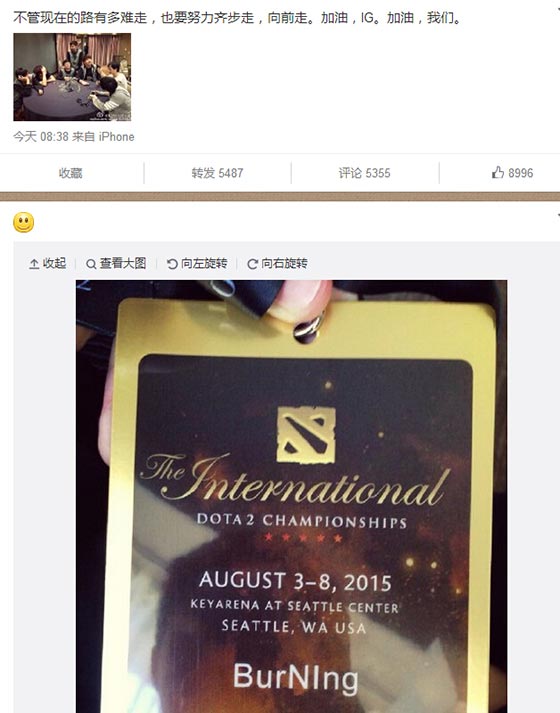Click the yellow smiley emoji
Screen dimensions: 560x713
(x=24, y=222)
